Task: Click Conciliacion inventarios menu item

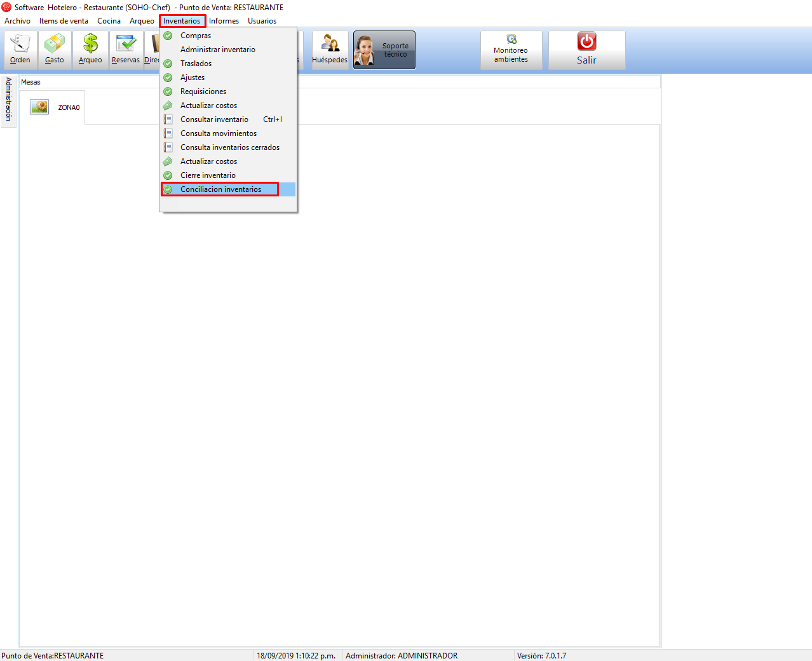Action: click(220, 189)
